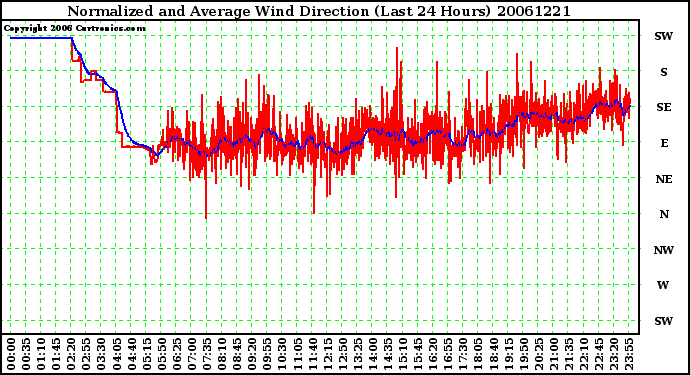This screenshot has width=690, height=375.
Task: Select the "NE" direction axis label
Action: 664,179
